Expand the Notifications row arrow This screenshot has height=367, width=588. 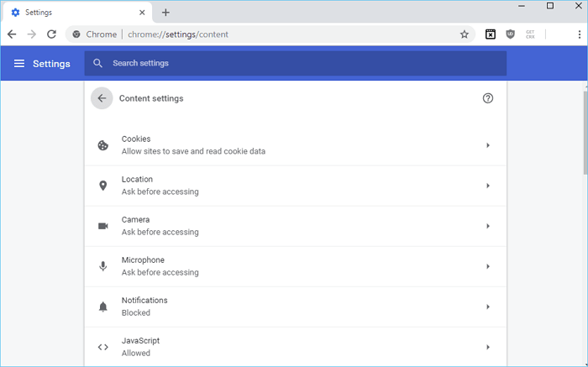(x=488, y=307)
